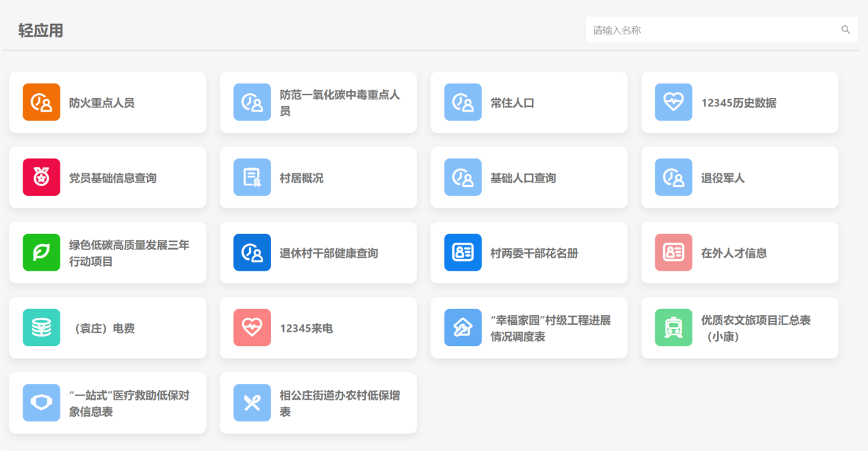Click the green leaf 绿色低碳 icon
Viewport: 868px width, 451px height.
click(x=41, y=252)
